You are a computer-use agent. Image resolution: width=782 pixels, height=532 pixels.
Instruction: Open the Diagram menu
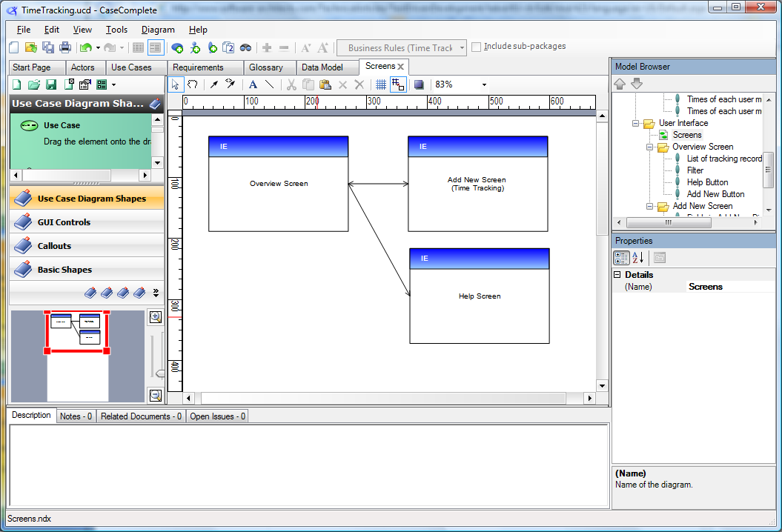click(x=158, y=30)
